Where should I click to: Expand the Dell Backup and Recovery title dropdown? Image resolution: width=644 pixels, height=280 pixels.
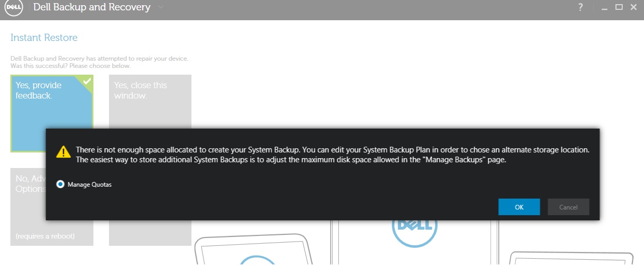pyautogui.click(x=160, y=8)
